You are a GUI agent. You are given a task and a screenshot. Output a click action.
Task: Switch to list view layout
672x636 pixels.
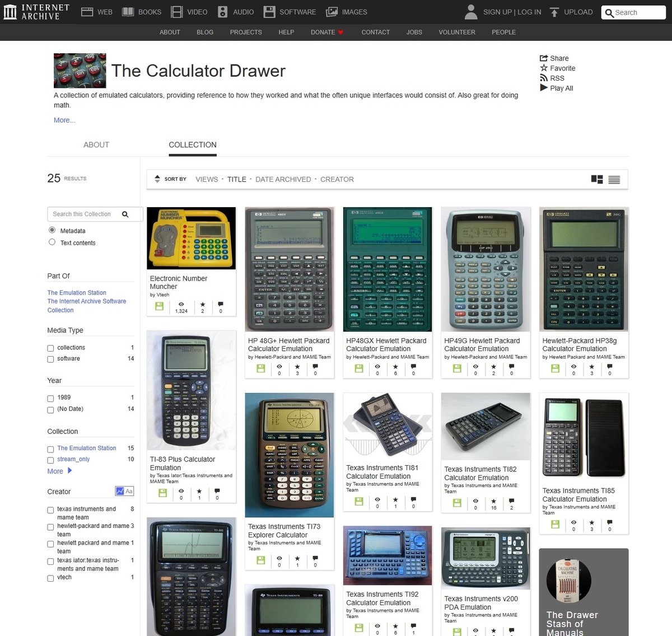click(x=614, y=179)
